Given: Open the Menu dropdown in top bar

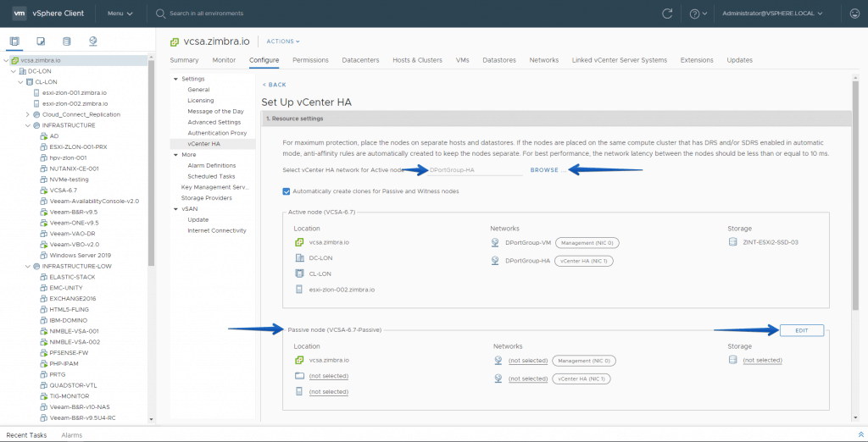Looking at the screenshot, I should pos(120,14).
